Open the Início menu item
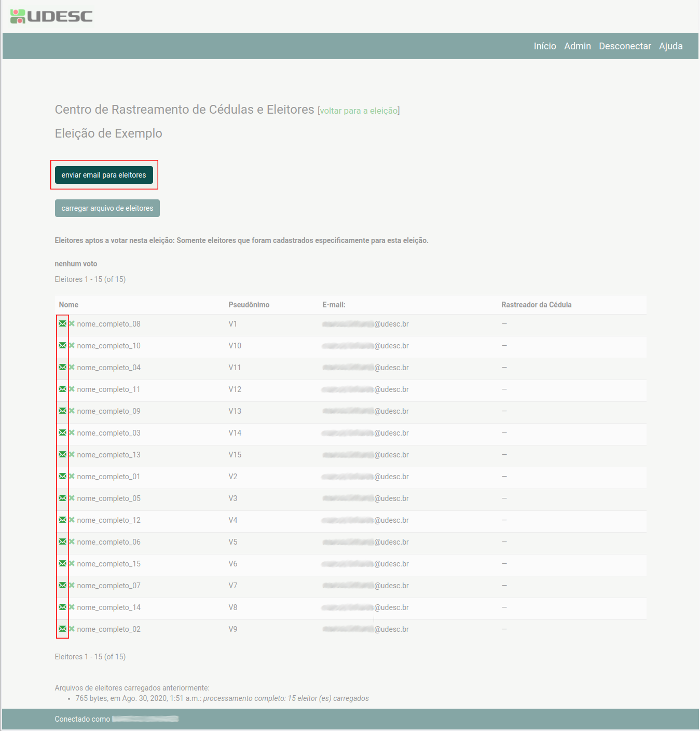The image size is (700, 731). coord(545,46)
